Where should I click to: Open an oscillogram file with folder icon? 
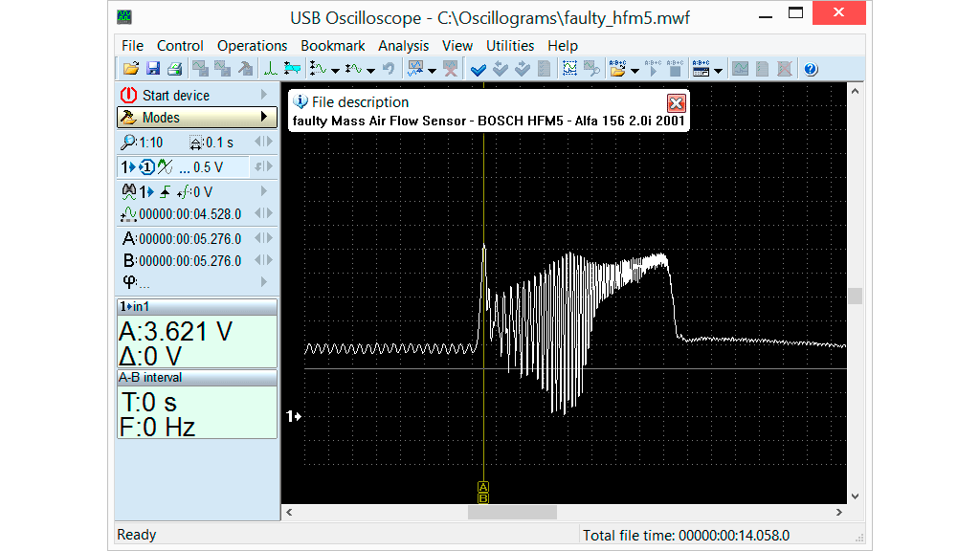coord(130,69)
